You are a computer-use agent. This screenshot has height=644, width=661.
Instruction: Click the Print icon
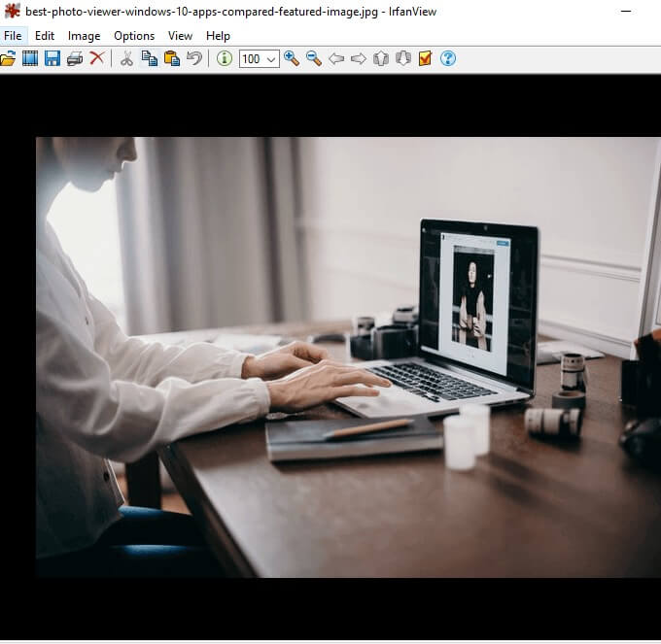coord(75,58)
